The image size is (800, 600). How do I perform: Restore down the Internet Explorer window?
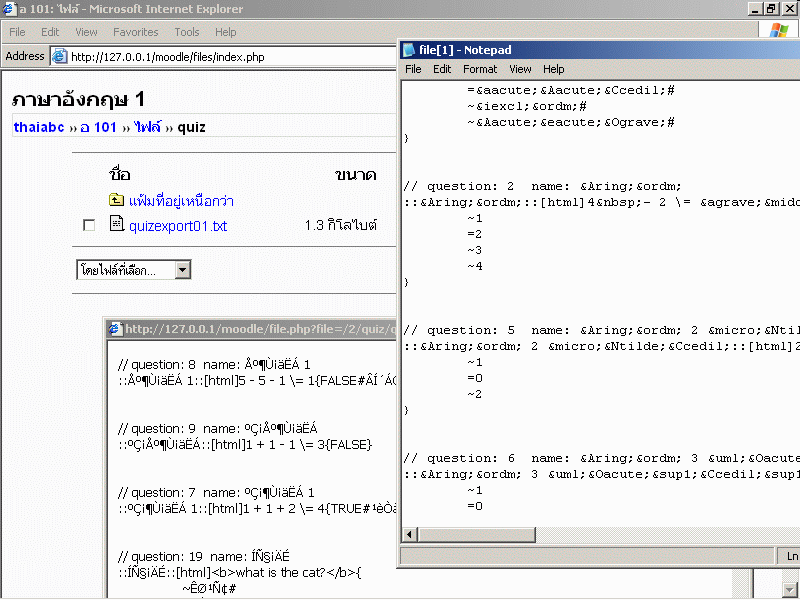(771, 9)
